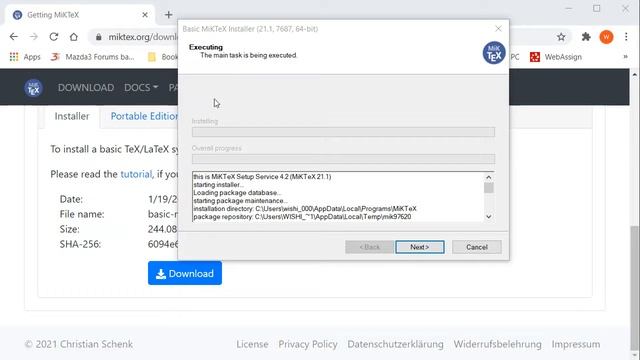Click the 'installation directory' log line

tap(304, 209)
